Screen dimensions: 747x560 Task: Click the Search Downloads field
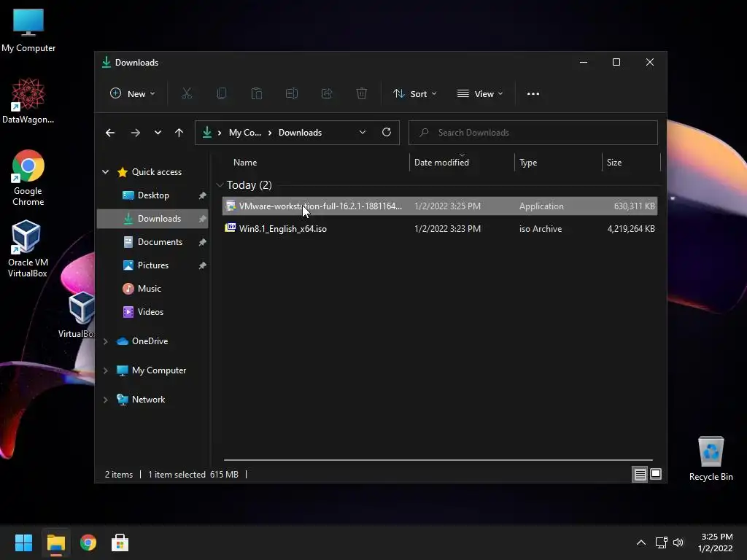[x=533, y=133]
